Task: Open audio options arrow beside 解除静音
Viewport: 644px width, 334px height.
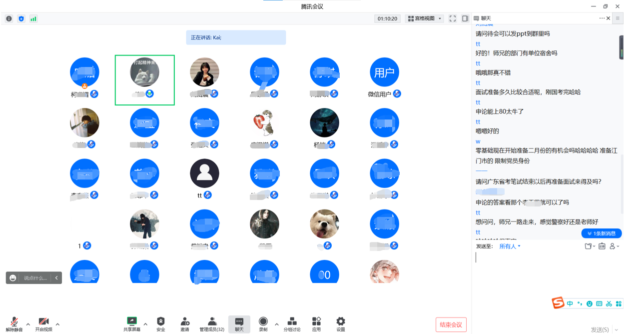Action: click(x=28, y=324)
